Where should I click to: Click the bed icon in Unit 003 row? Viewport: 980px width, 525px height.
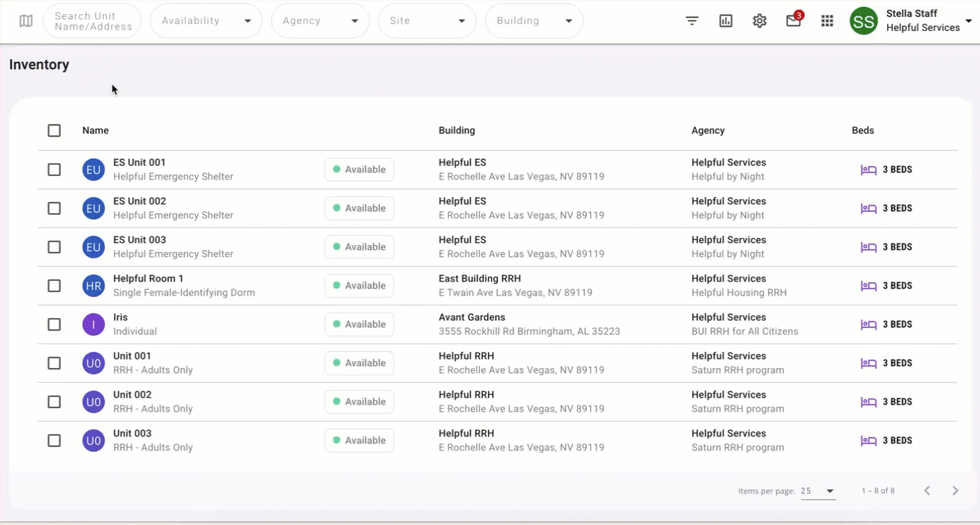(869, 441)
